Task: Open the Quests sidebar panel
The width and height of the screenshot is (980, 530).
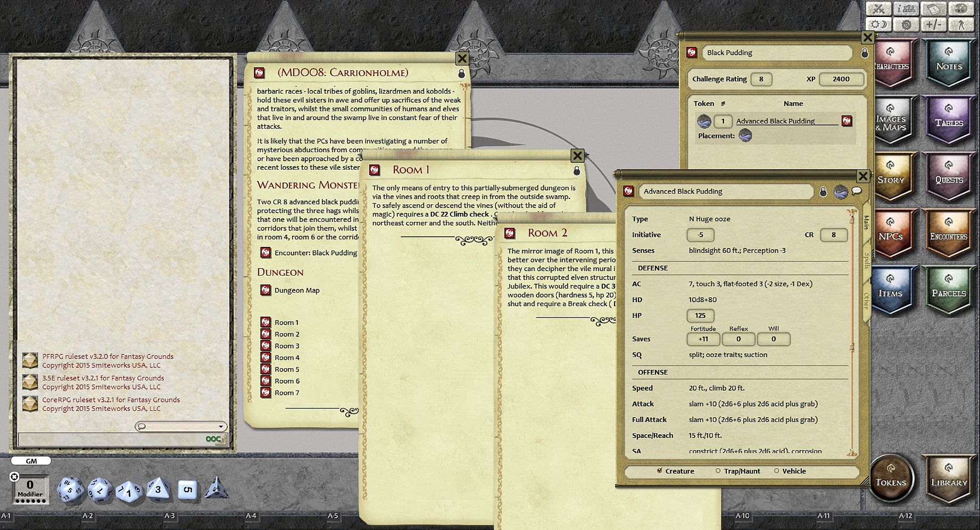Action: coord(949,178)
